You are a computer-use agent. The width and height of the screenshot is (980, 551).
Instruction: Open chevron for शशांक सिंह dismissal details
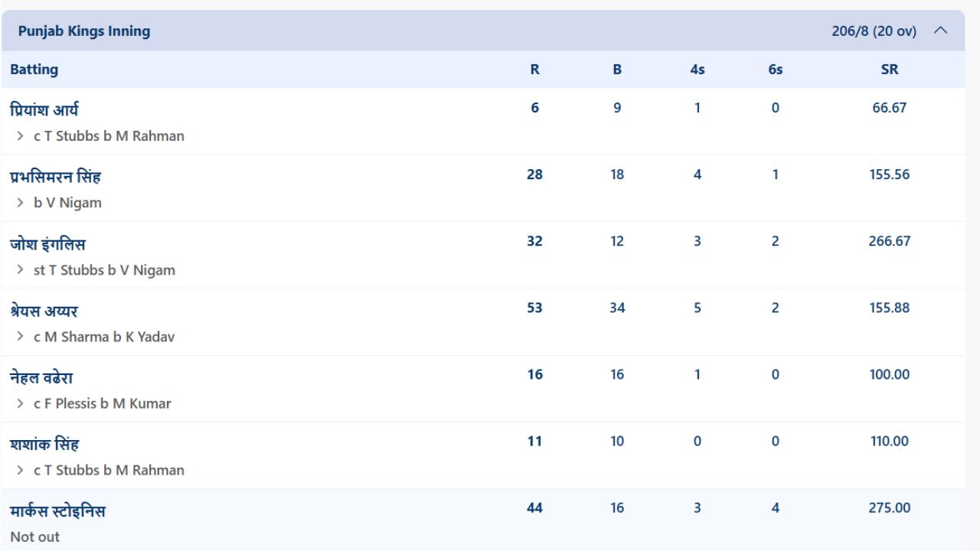[21, 470]
